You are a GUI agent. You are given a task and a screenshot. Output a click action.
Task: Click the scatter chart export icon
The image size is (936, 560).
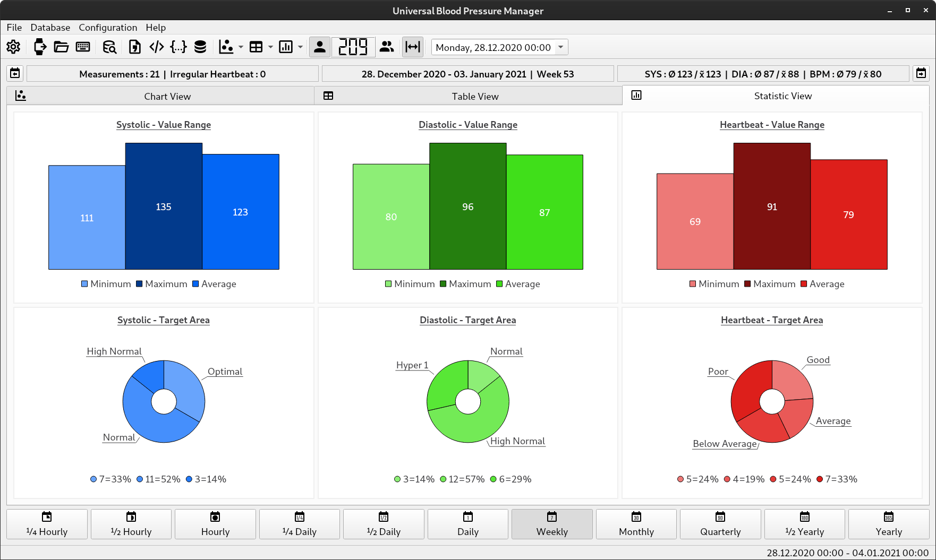226,47
